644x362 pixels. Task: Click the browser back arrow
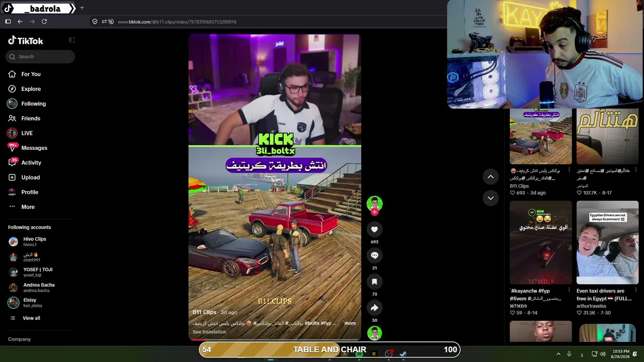pyautogui.click(x=20, y=22)
